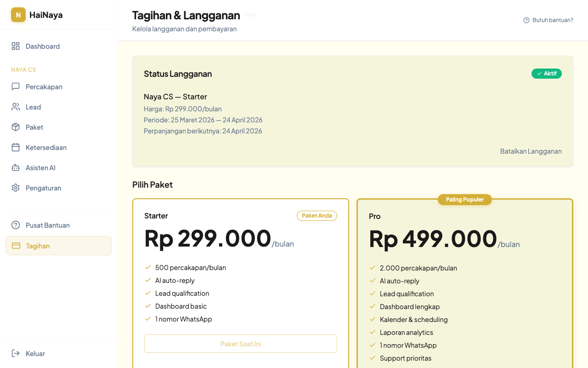Go to Percakapan in the sidebar
Image resolution: width=588 pixels, height=368 pixels.
pyautogui.click(x=44, y=86)
